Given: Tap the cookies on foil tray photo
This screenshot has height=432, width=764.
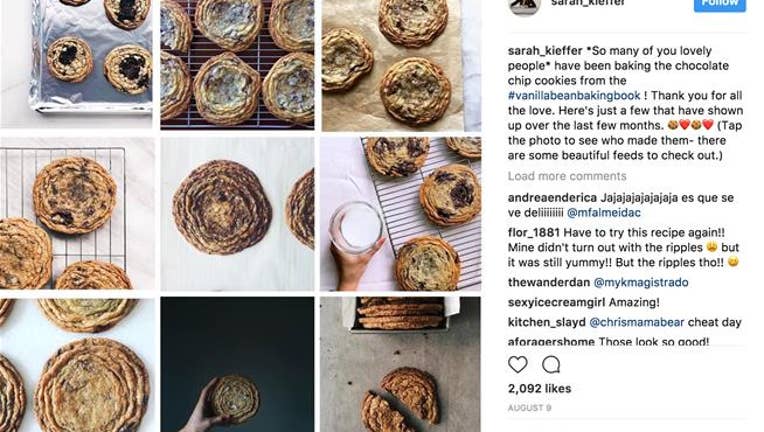Looking at the screenshot, I should pyautogui.click(x=76, y=63).
